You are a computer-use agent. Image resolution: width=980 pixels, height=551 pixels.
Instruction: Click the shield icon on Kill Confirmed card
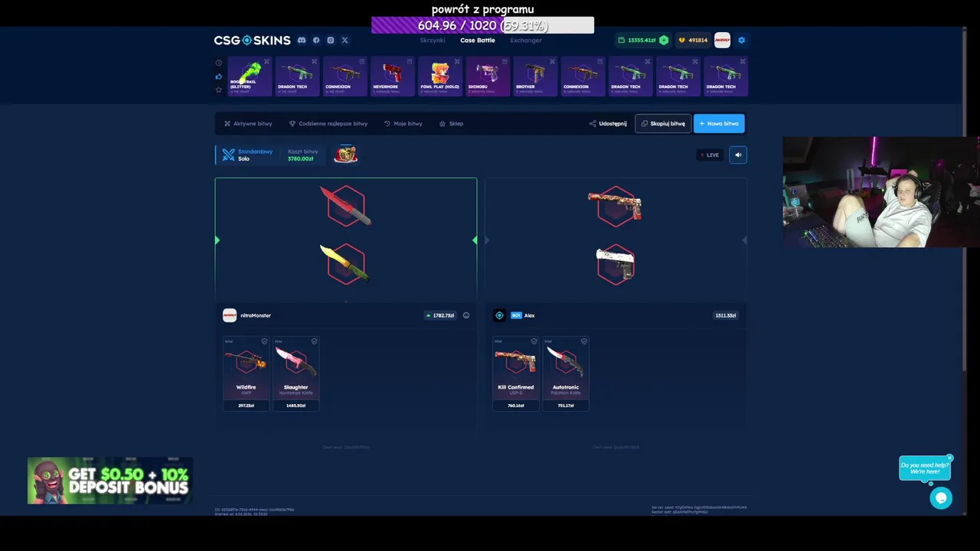(x=534, y=341)
